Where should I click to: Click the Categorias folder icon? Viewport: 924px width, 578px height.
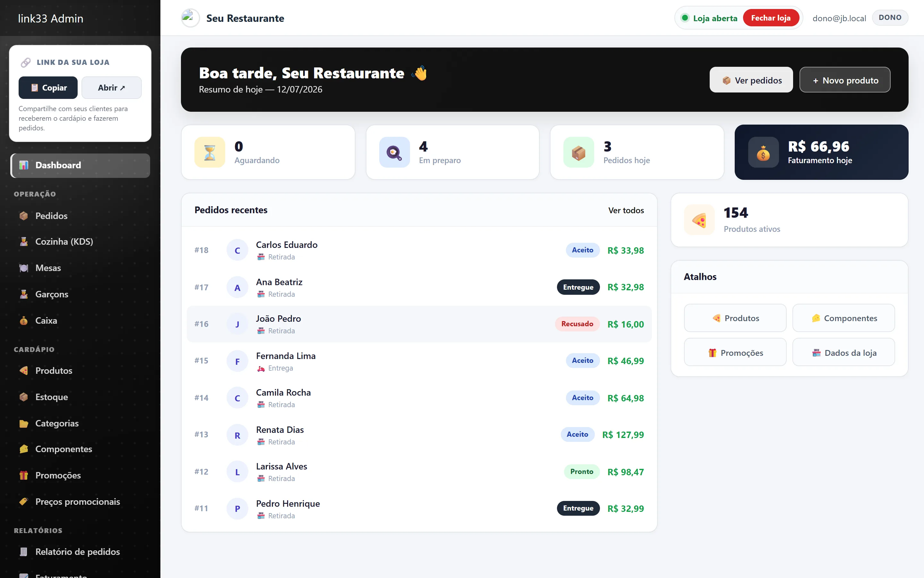[24, 424]
